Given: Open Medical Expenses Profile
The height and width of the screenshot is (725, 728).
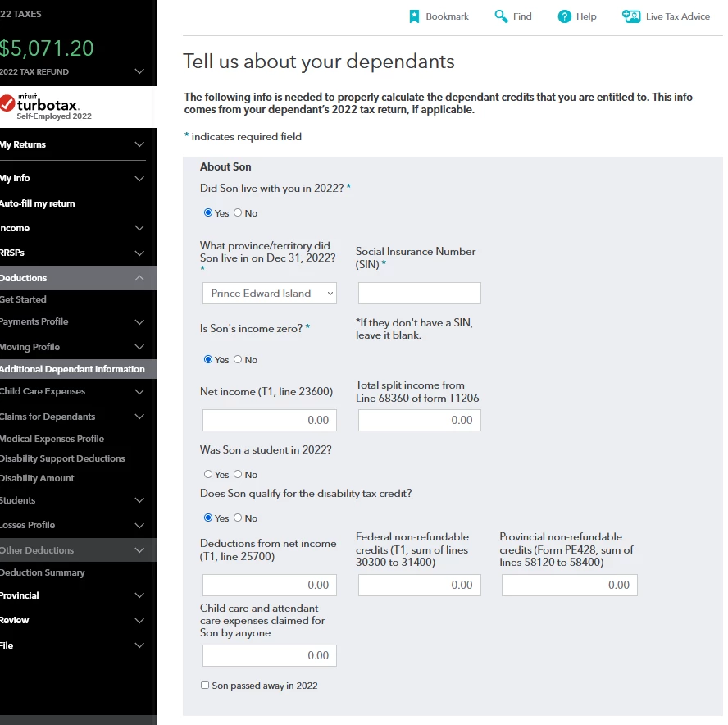Looking at the screenshot, I should click(52, 439).
